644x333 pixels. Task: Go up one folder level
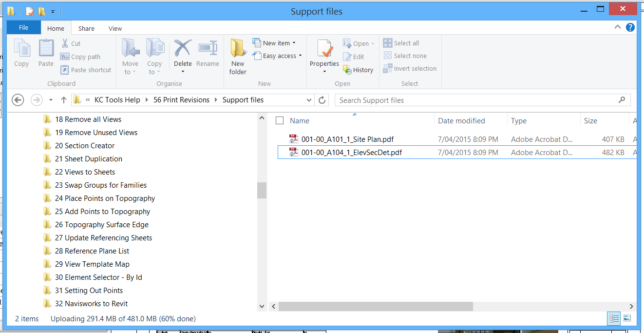63,100
